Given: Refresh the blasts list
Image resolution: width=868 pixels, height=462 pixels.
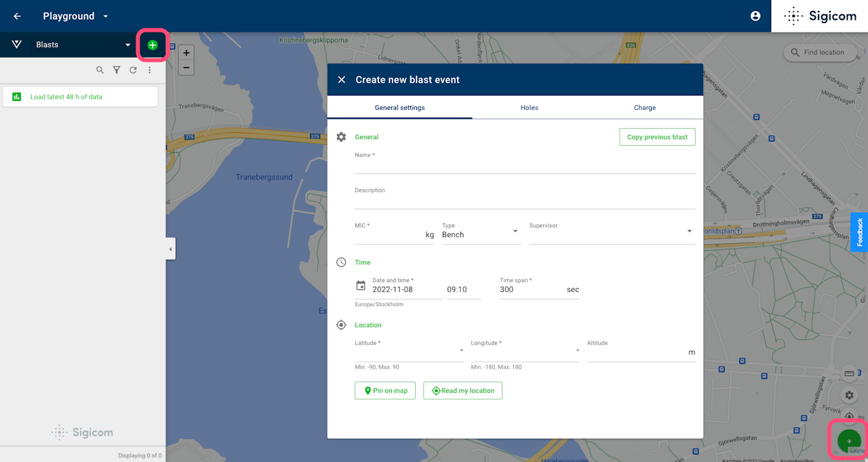Looking at the screenshot, I should pyautogui.click(x=133, y=70).
